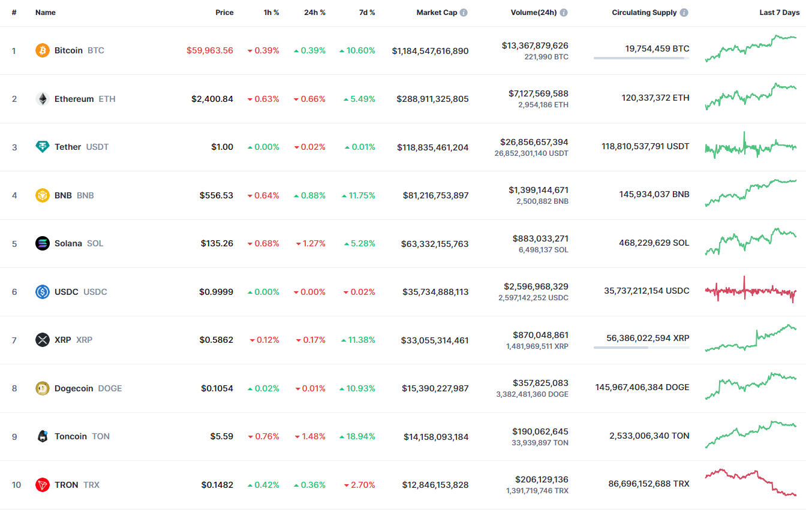Open the Toncoin coin page link
Viewport: 812px width, 510px height.
71,436
